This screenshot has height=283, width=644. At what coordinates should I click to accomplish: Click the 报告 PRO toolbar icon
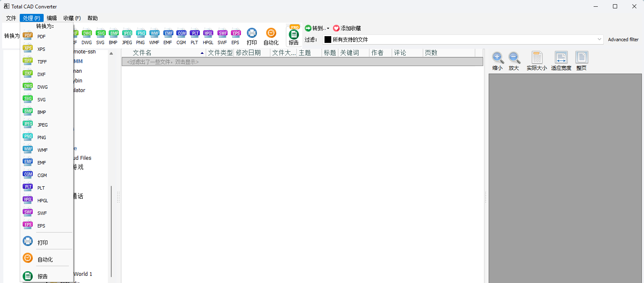pos(294,36)
